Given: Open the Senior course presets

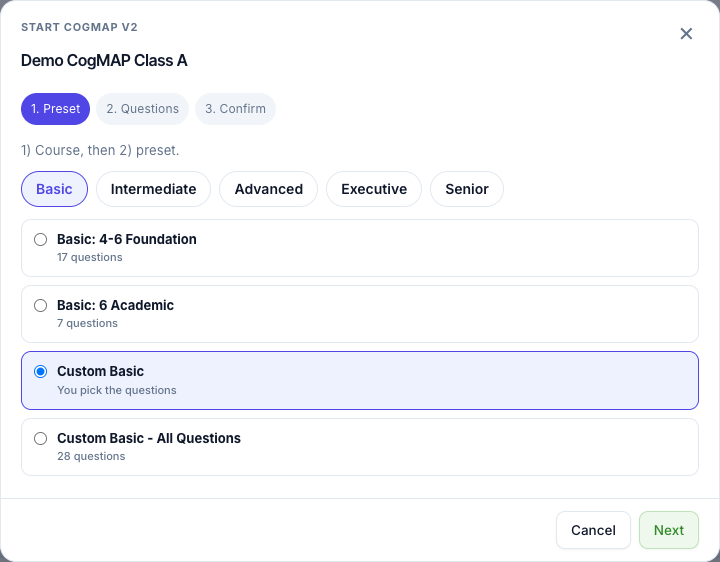Looking at the screenshot, I should click(x=467, y=189).
